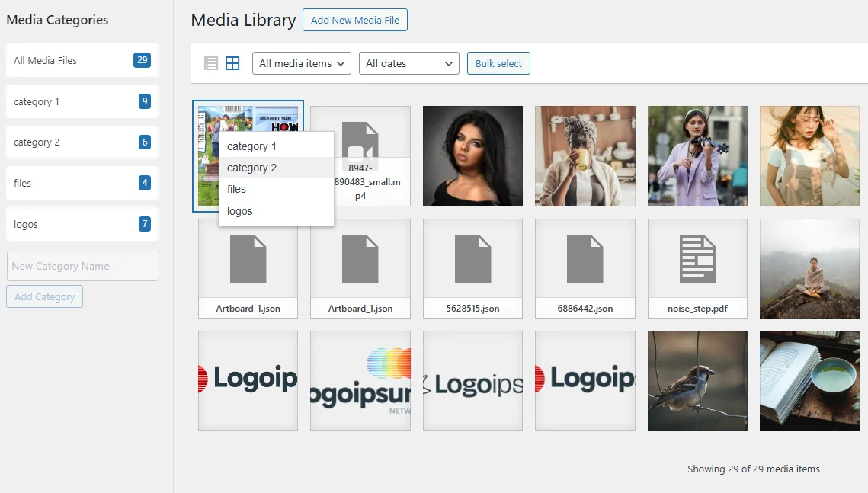The height and width of the screenshot is (493, 868).
Task: Switch to grid view icon
Action: click(x=232, y=63)
